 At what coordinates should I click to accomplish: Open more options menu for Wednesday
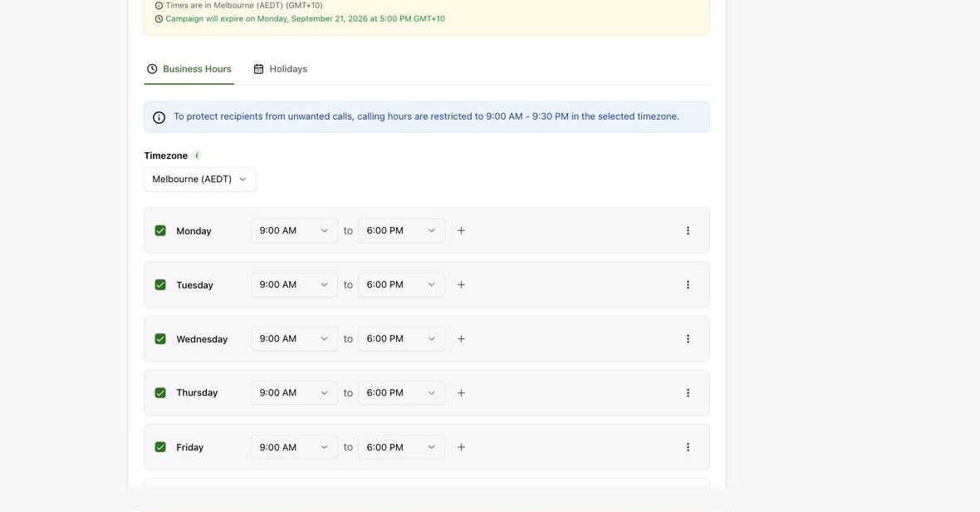688,339
